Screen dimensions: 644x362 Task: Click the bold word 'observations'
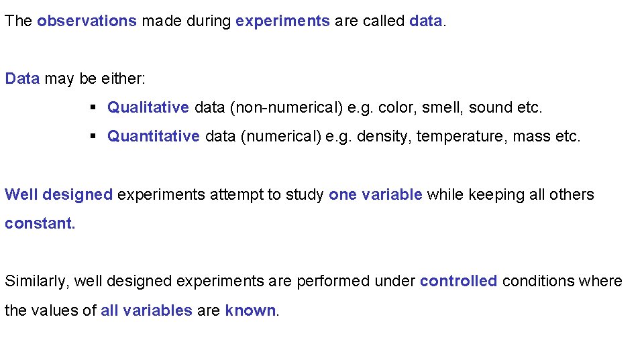coord(87,21)
